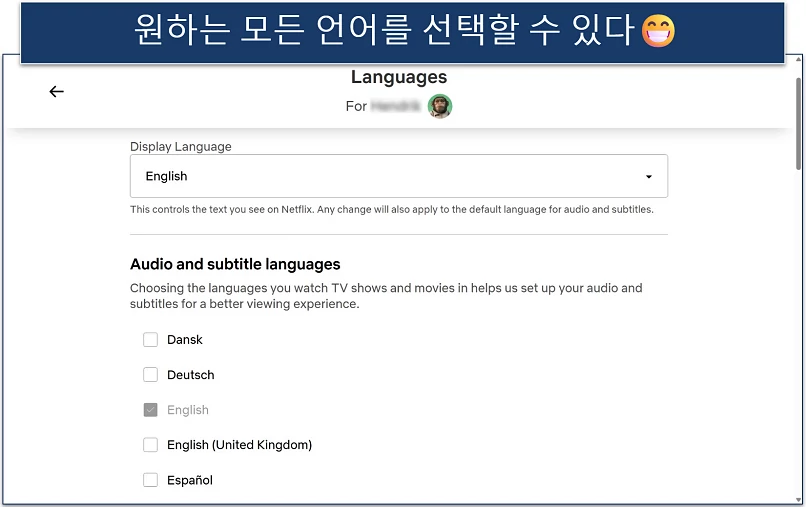The height and width of the screenshot is (507, 806).
Task: Click the 'Display Language' field label
Action: click(x=180, y=147)
